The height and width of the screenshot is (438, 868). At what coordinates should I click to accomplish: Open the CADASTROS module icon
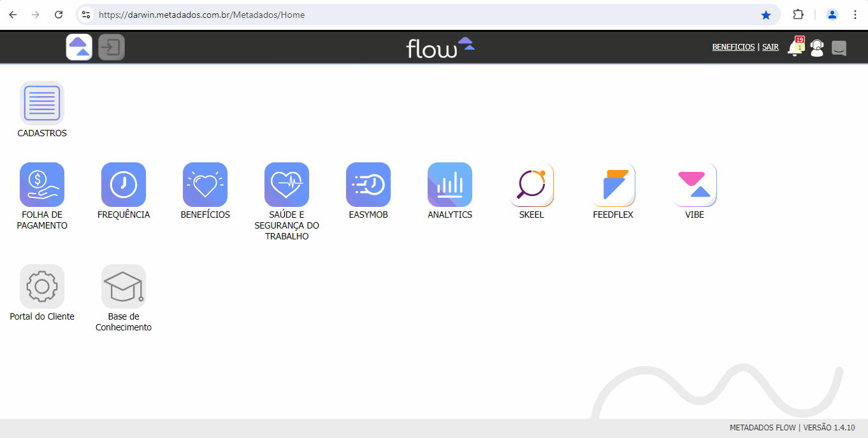pyautogui.click(x=42, y=103)
